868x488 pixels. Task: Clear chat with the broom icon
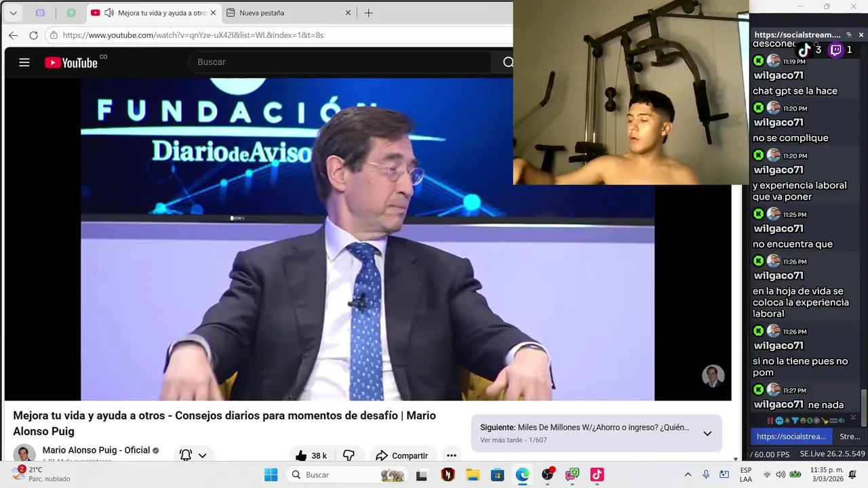click(x=825, y=421)
